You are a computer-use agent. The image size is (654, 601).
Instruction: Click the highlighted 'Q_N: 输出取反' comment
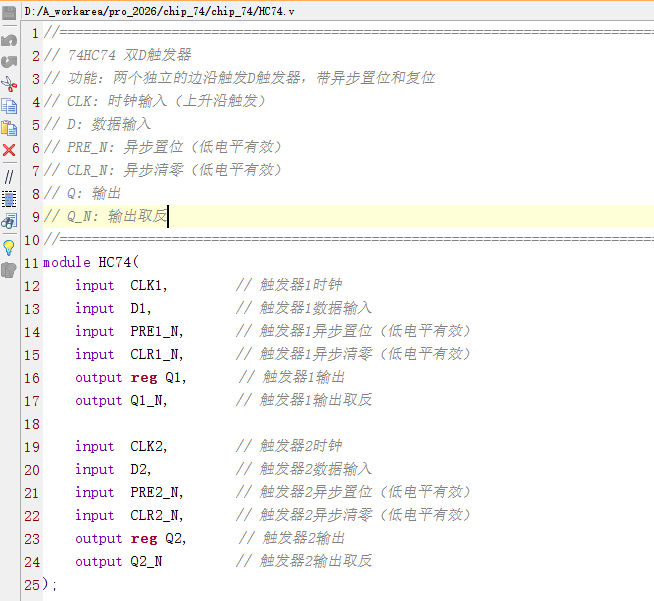pyautogui.click(x=117, y=216)
